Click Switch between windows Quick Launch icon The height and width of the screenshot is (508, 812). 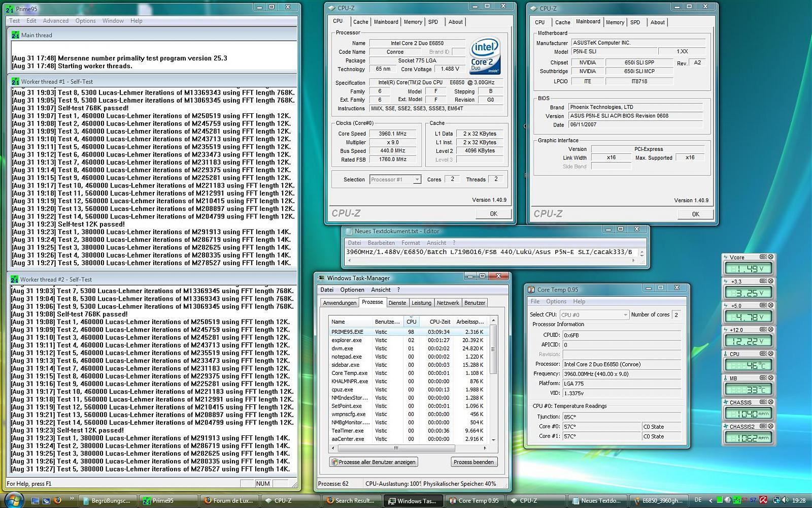[46, 500]
